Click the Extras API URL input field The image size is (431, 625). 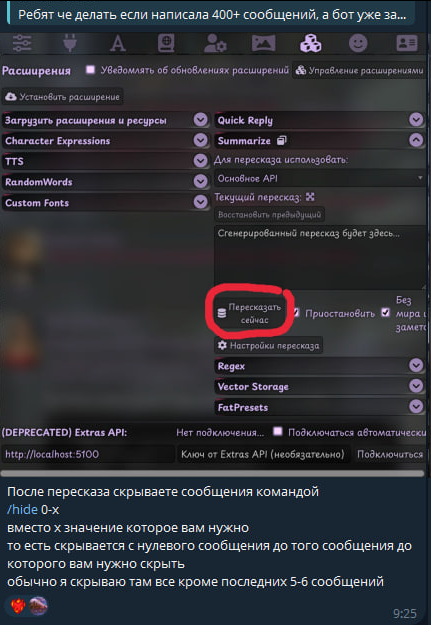click(x=88, y=454)
